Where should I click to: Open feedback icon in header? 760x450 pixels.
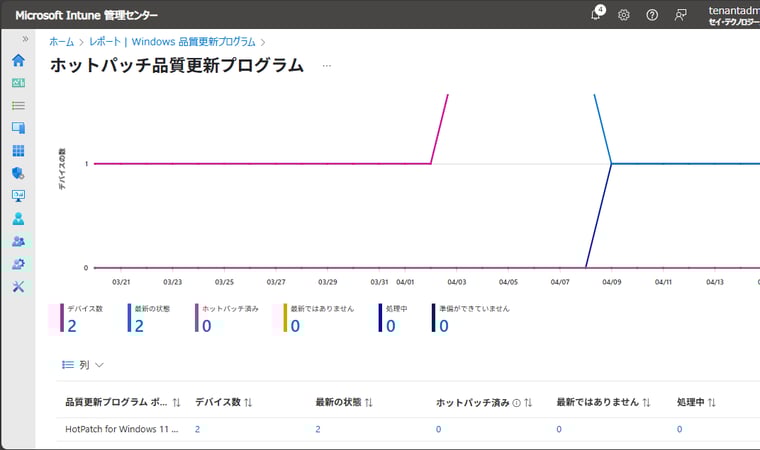click(681, 15)
